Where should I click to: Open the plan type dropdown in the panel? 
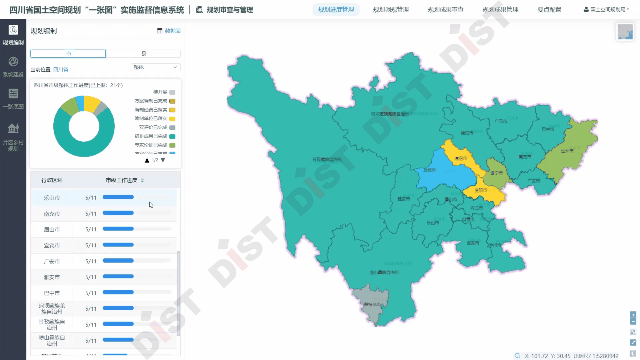click(156, 67)
